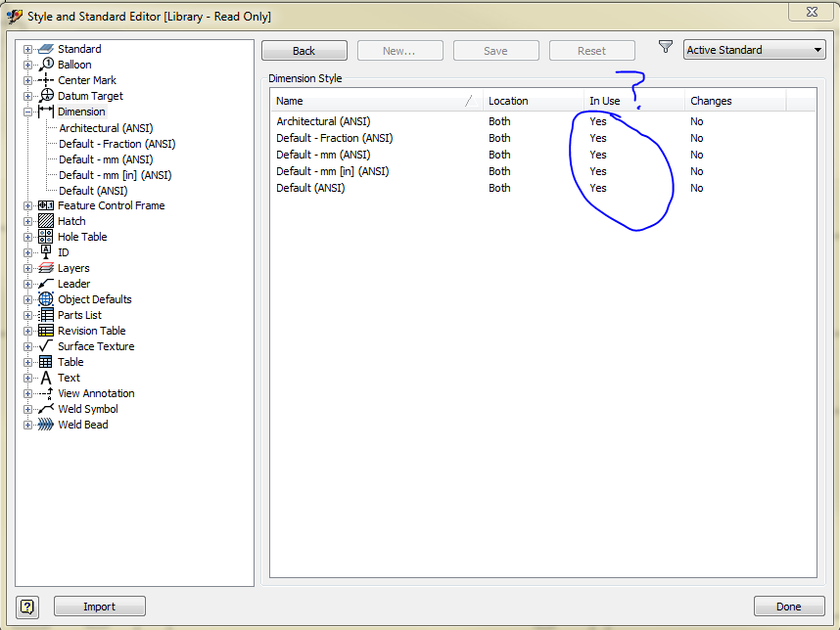Click the filter funnel icon
840x630 pixels.
pos(666,48)
